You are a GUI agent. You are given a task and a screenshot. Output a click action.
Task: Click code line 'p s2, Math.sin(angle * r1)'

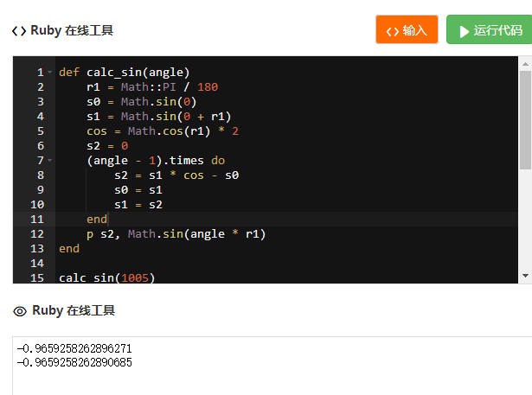(x=176, y=234)
